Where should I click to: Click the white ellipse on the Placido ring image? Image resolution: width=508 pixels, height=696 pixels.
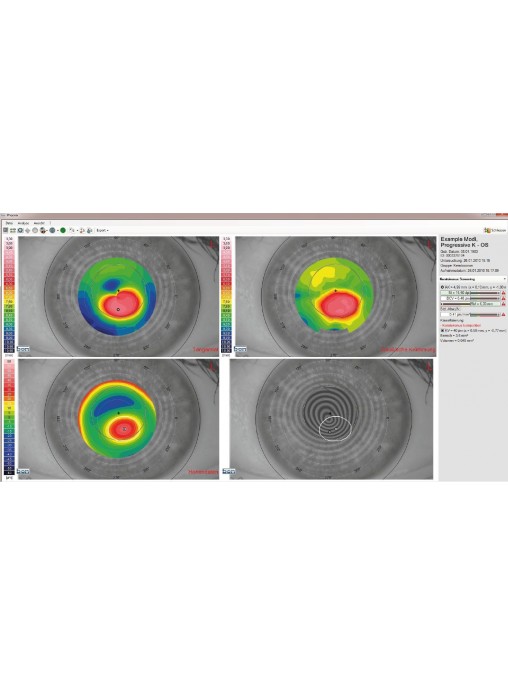(x=336, y=428)
